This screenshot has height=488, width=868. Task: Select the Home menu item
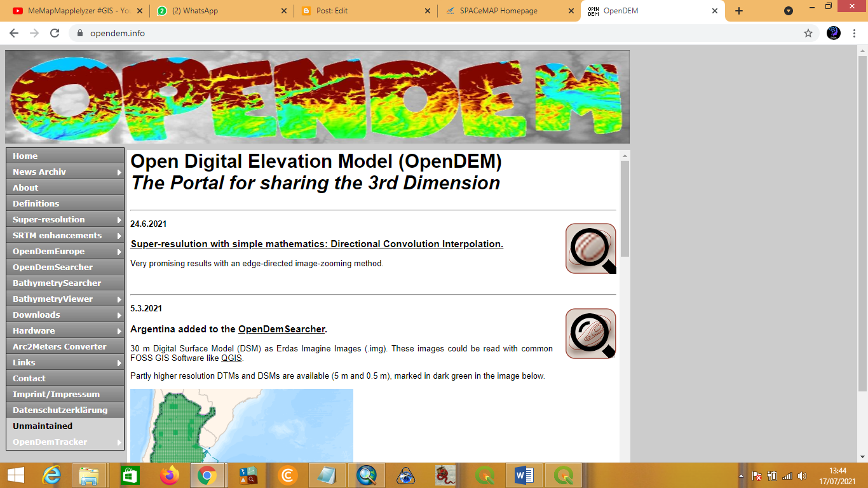click(x=65, y=156)
